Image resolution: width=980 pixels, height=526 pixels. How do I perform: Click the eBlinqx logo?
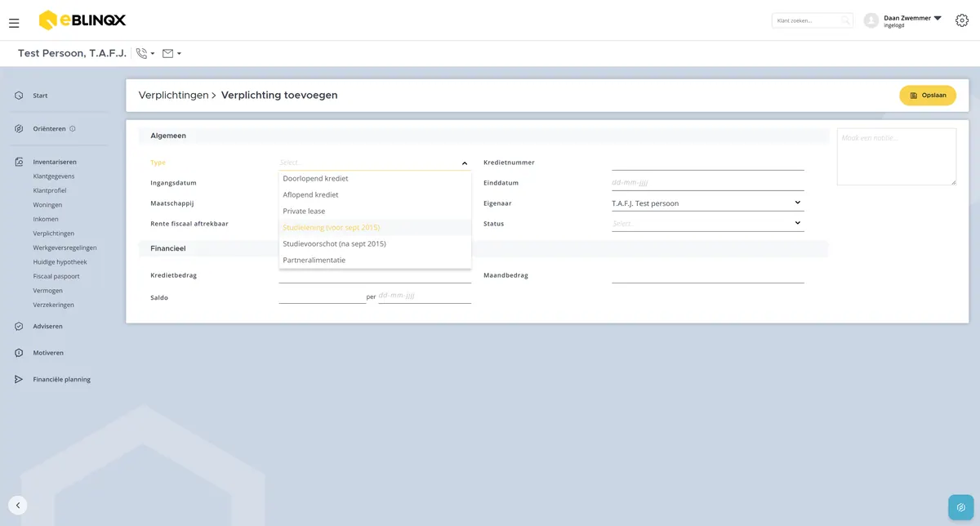[x=82, y=20]
